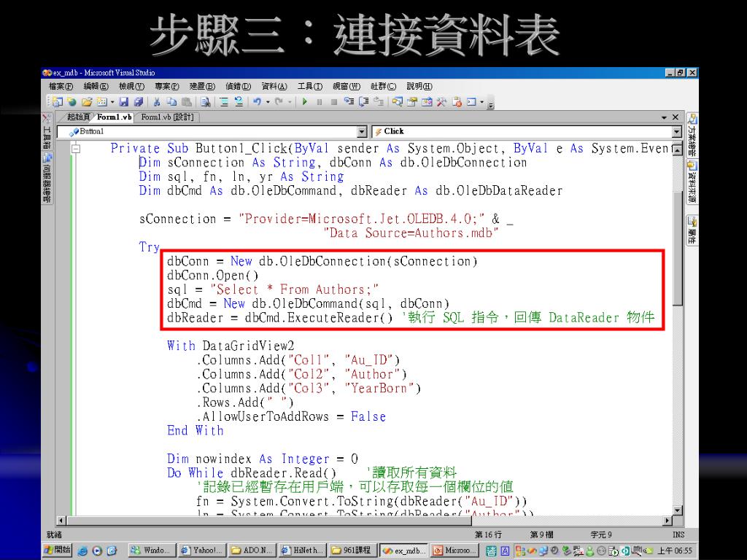The height and width of the screenshot is (560, 747).
Task: Open the 建置(B) menu
Action: coord(202,86)
